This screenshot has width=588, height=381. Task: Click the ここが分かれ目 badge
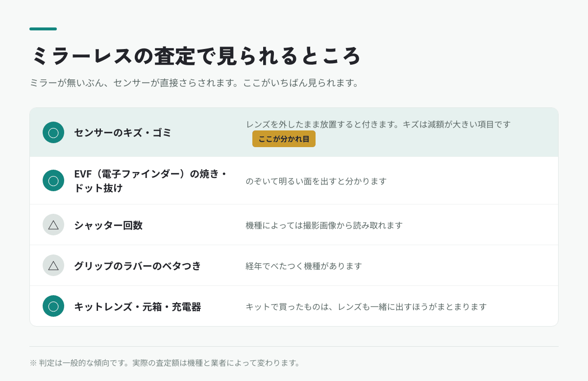click(x=284, y=139)
